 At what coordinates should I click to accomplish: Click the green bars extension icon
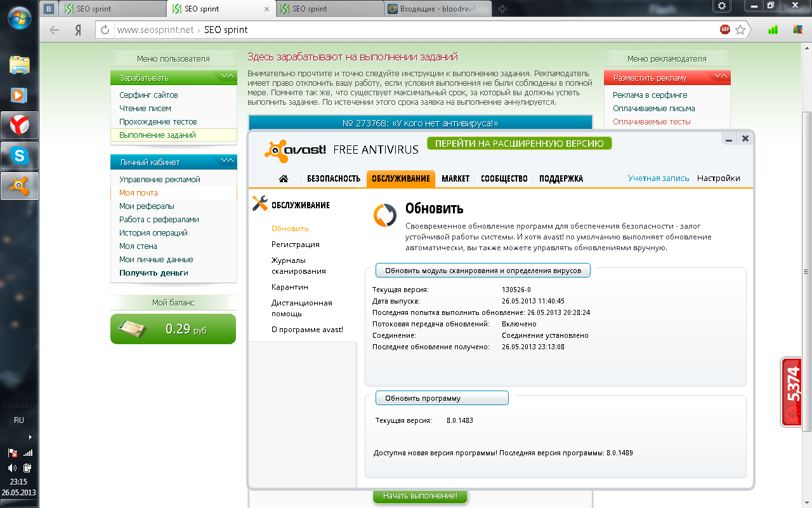coord(773,29)
